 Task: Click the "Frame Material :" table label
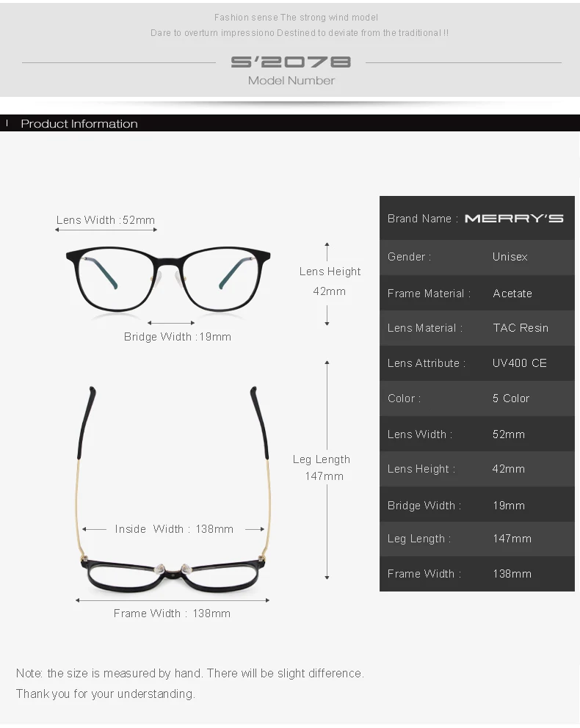click(429, 294)
